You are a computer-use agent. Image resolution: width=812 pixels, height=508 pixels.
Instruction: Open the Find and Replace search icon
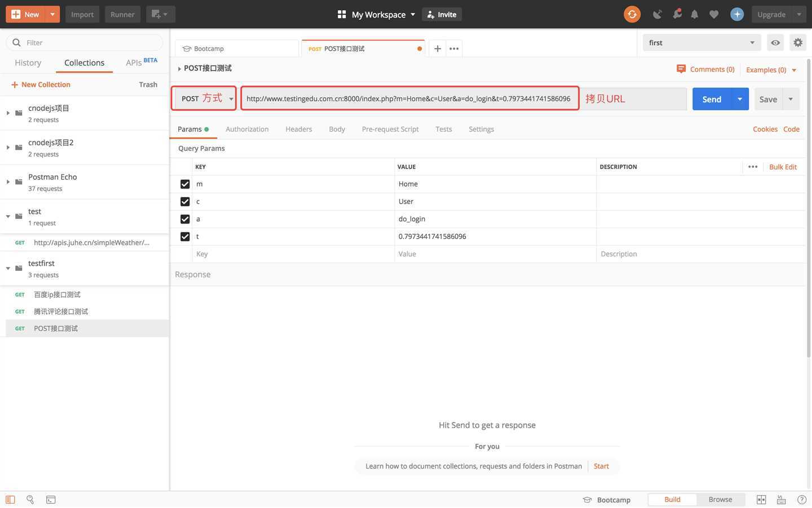pyautogui.click(x=30, y=500)
